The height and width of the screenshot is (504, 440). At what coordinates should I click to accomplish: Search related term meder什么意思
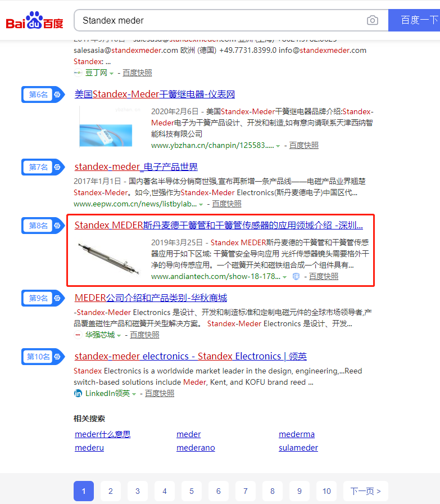tap(103, 434)
